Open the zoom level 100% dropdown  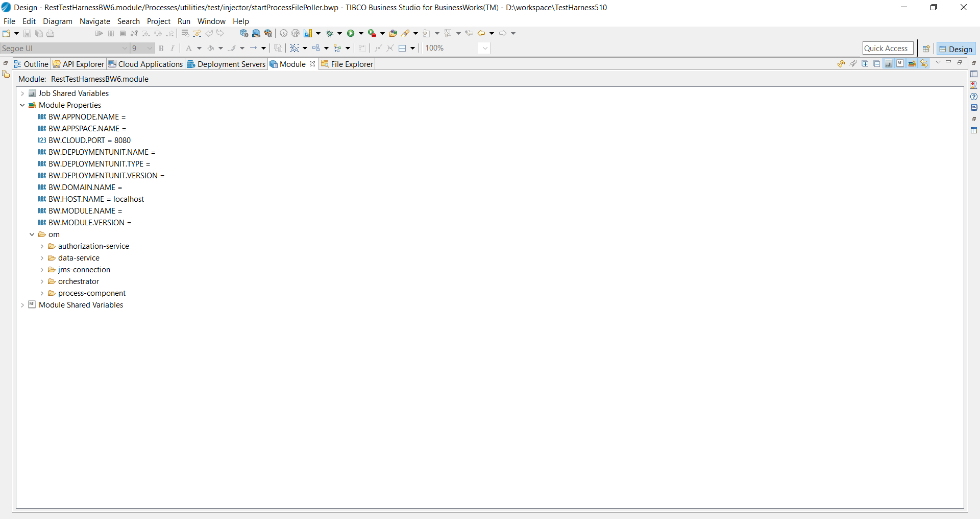point(485,49)
